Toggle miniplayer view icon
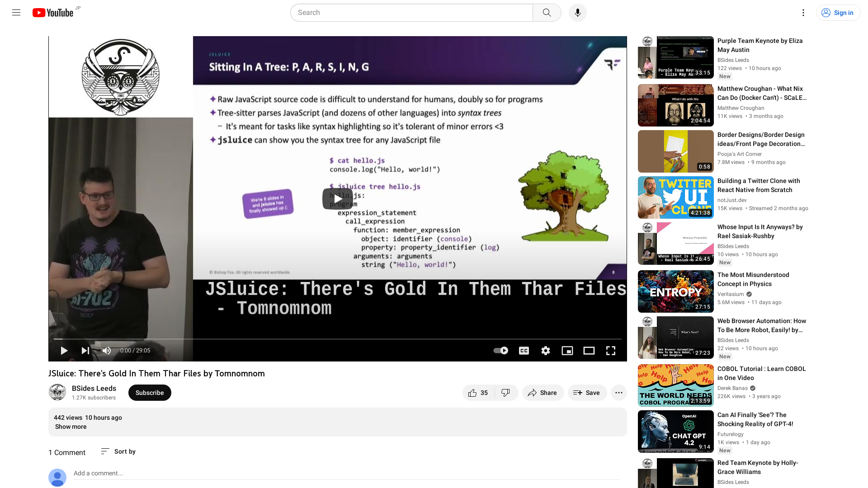Screen dimensions: 868x488 coord(567,350)
